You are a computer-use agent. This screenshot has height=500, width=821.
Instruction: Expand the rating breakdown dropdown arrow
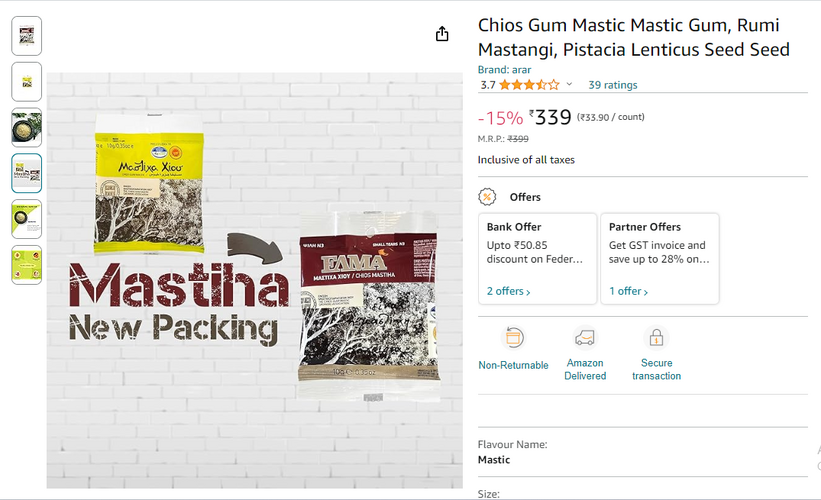tap(569, 85)
